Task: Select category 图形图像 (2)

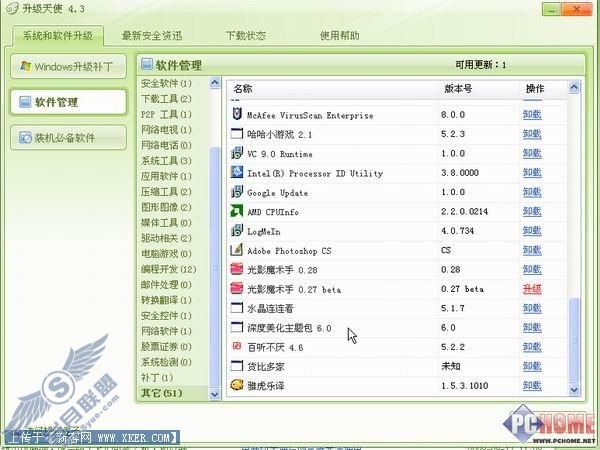Action: (166, 207)
